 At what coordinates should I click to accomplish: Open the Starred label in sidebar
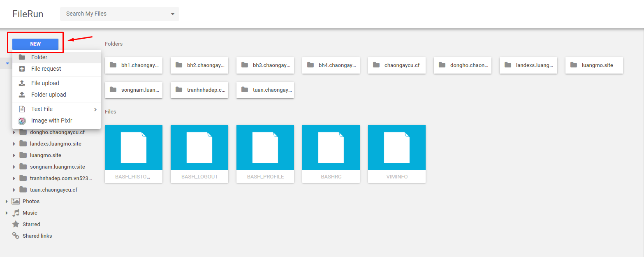[31, 225]
